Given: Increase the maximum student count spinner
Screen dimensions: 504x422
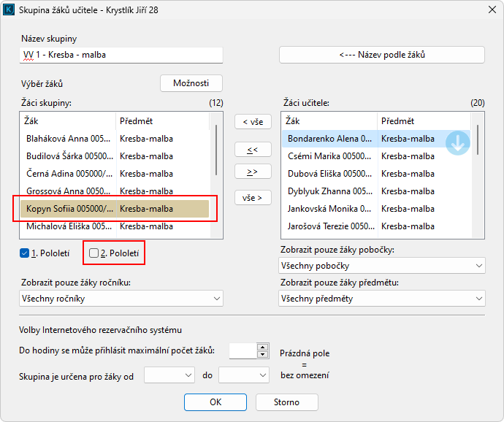Looking at the screenshot, I should 263,347.
